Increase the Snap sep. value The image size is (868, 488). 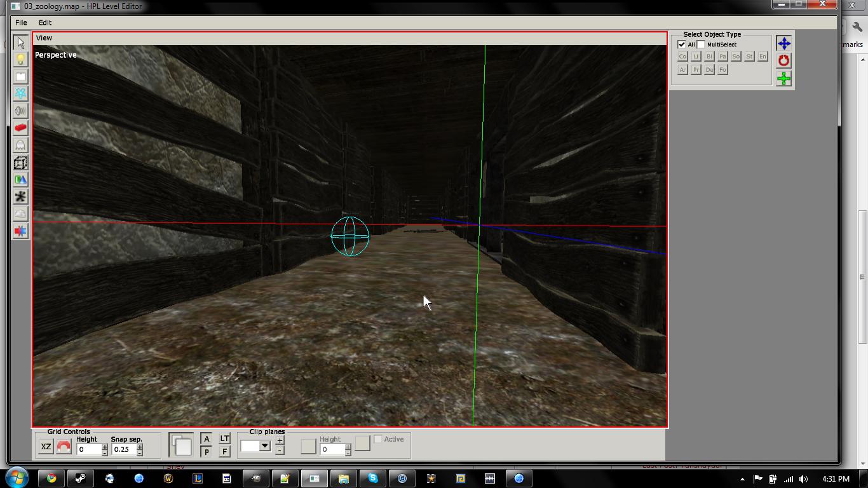pyautogui.click(x=140, y=446)
